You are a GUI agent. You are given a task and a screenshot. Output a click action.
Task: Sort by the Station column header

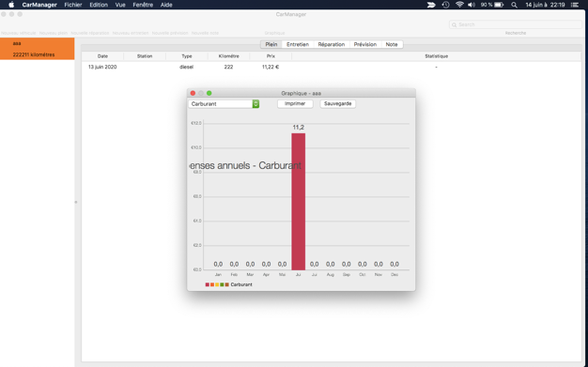tap(145, 56)
